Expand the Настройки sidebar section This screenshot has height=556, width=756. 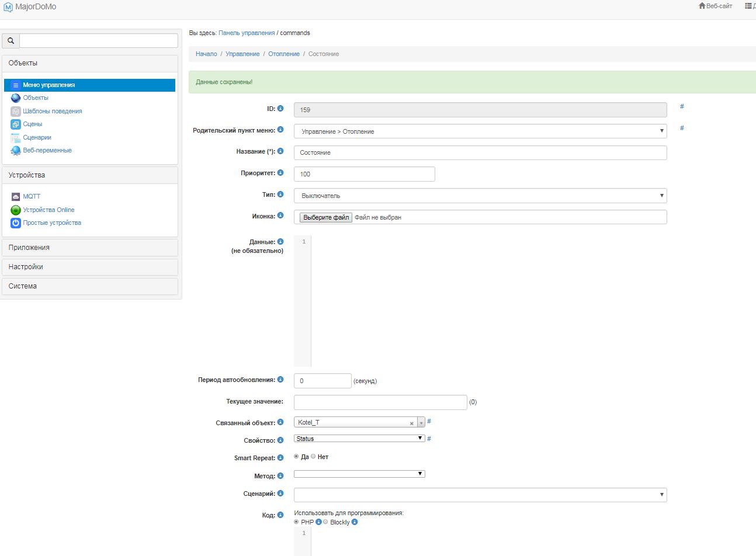pos(90,267)
